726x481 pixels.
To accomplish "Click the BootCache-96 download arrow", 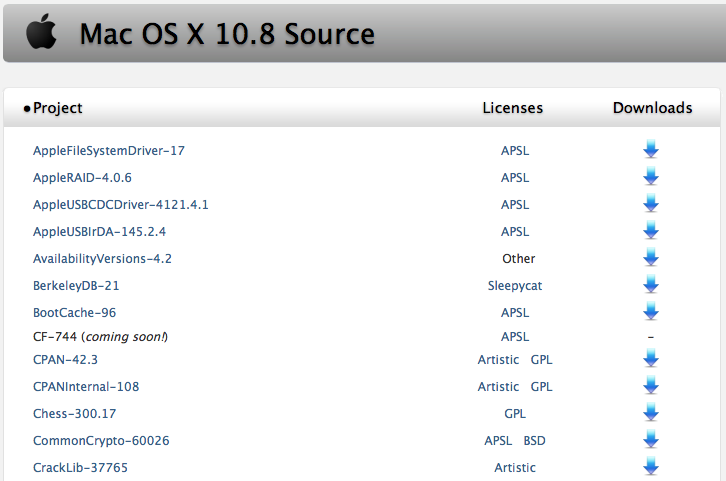I will pos(651,311).
